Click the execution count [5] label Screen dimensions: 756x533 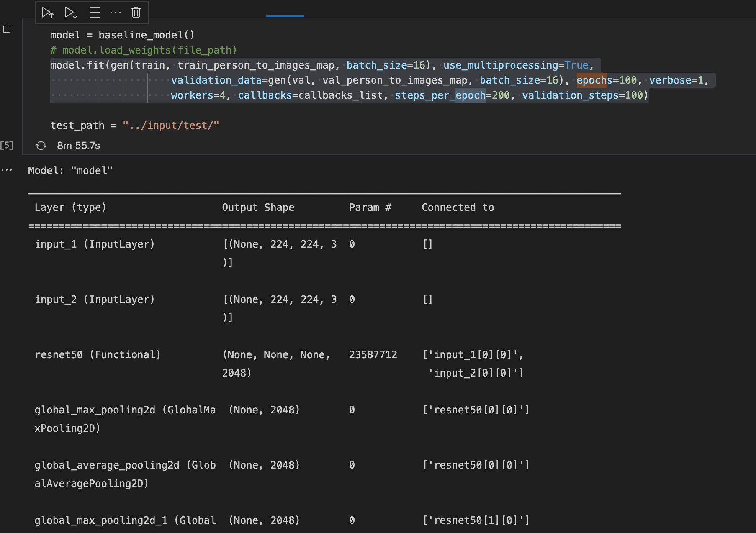tap(7, 146)
